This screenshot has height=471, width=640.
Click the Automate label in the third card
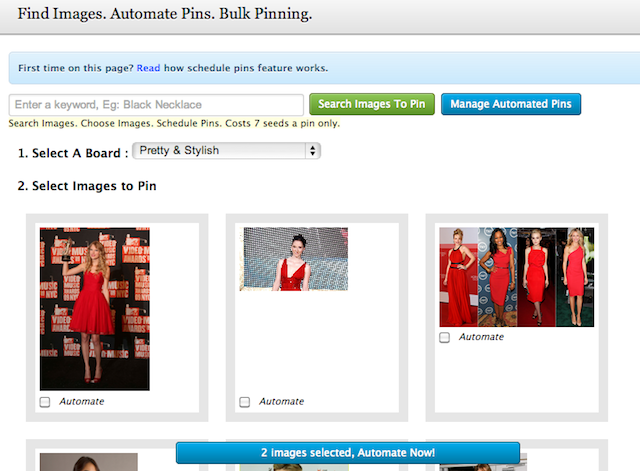481,337
